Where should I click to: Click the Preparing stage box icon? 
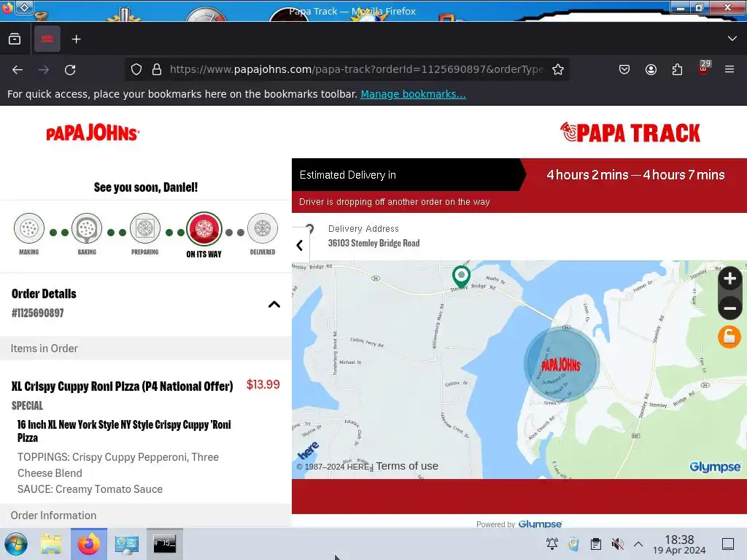pyautogui.click(x=145, y=228)
